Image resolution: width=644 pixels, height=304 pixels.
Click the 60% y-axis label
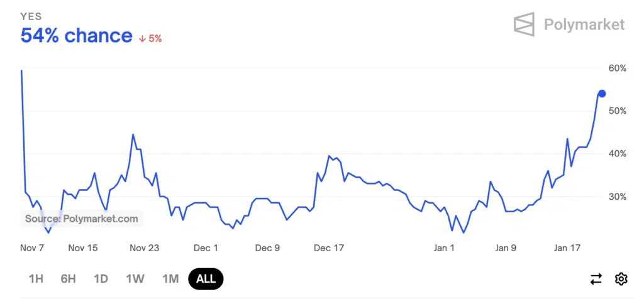618,68
